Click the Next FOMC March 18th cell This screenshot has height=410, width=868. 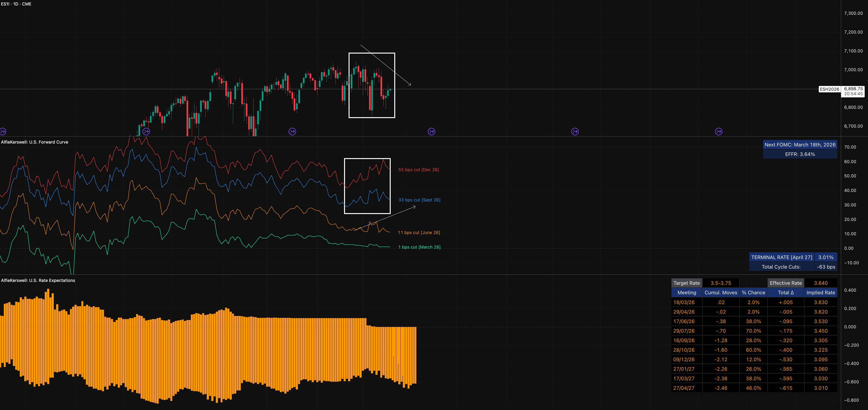pyautogui.click(x=800, y=145)
